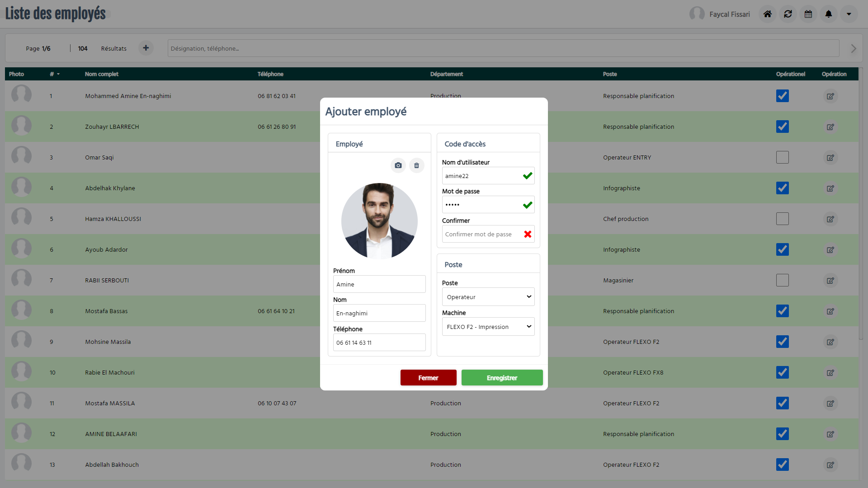Click the Fermer button
868x488 pixels.
tap(428, 378)
